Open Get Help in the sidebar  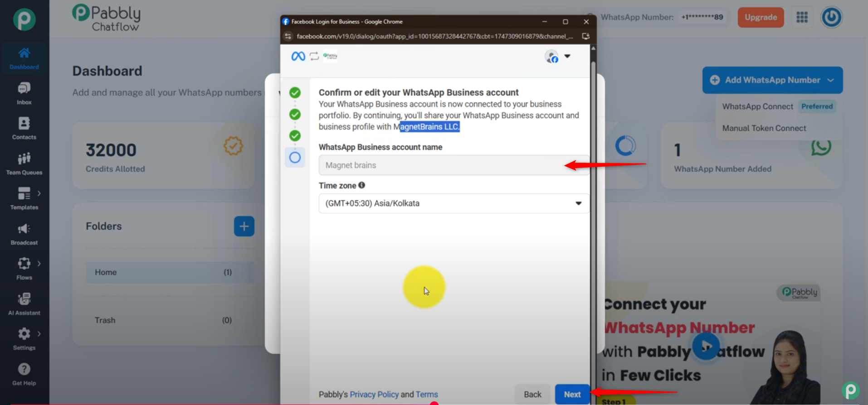click(24, 374)
